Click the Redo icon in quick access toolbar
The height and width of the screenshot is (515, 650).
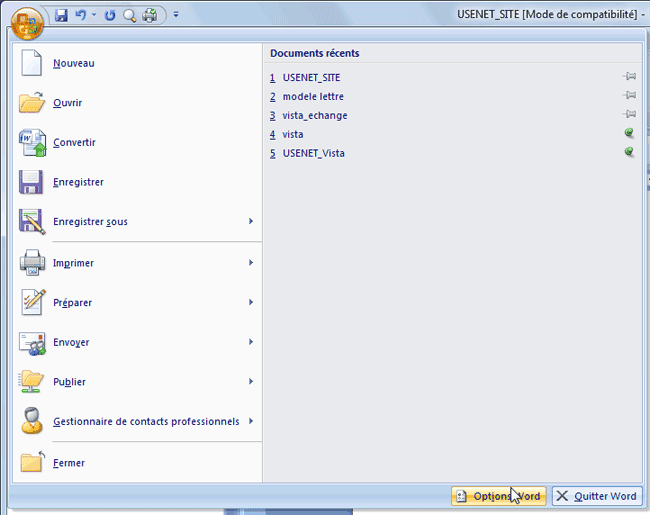pos(110,15)
